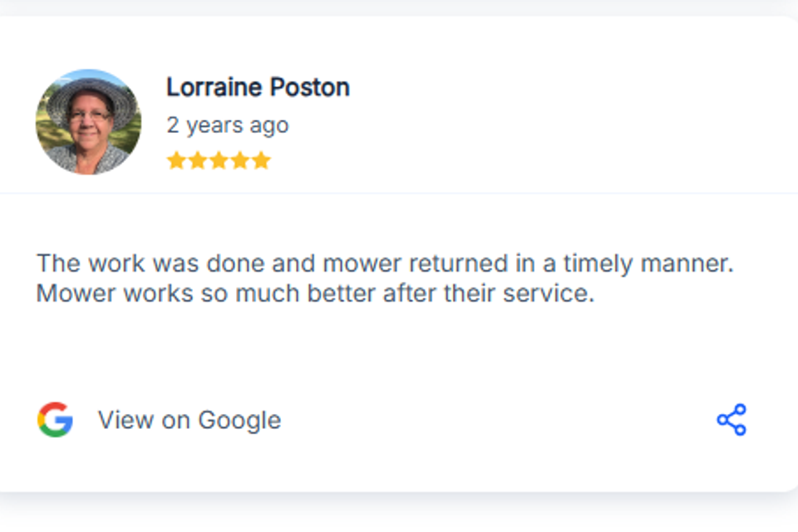Select the first star in the rating
798x532 pixels.
coord(177,160)
